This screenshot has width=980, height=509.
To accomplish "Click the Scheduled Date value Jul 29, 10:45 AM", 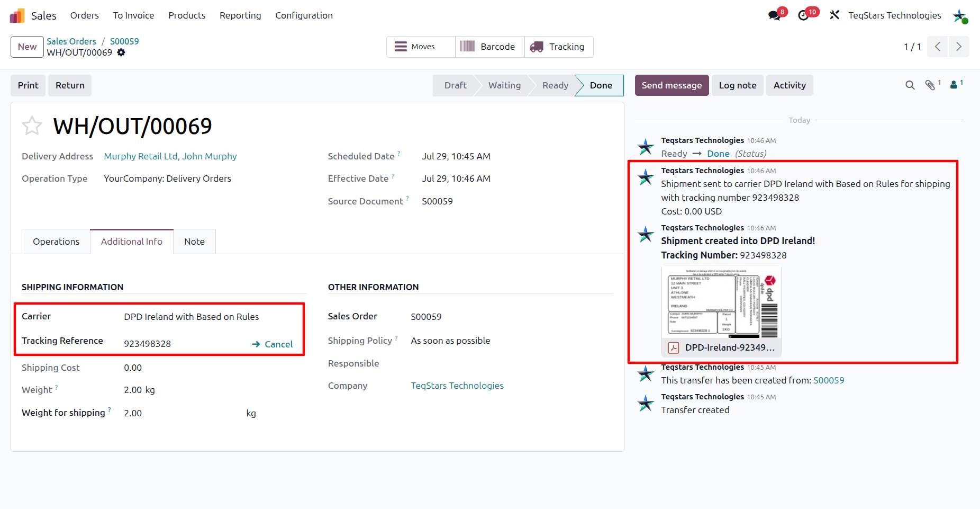I will pyautogui.click(x=456, y=156).
